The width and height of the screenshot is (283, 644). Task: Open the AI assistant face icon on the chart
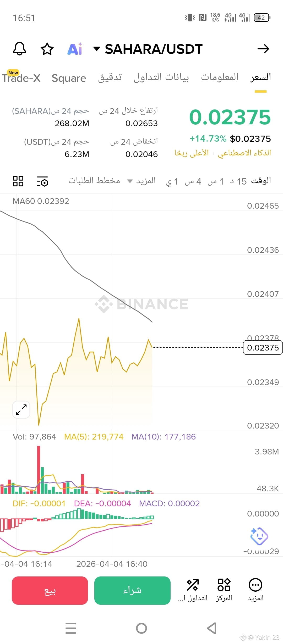(x=259, y=536)
